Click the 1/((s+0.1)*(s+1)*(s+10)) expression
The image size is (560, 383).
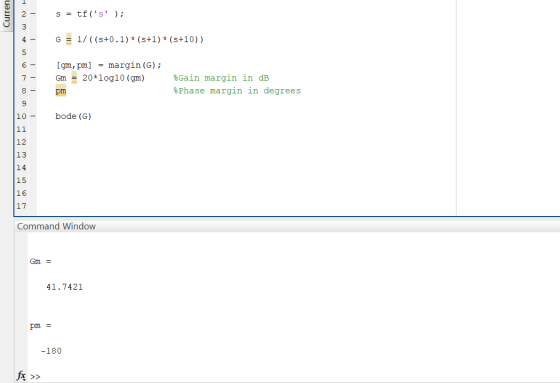(x=140, y=39)
